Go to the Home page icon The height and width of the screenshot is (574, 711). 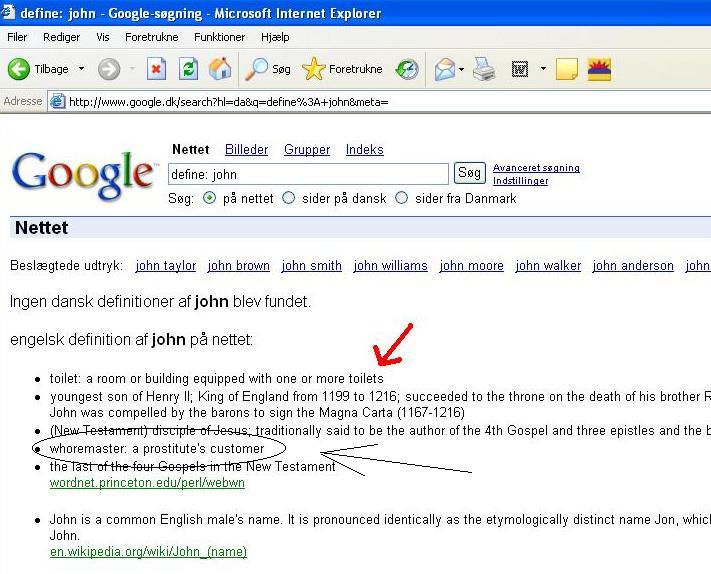click(x=220, y=69)
